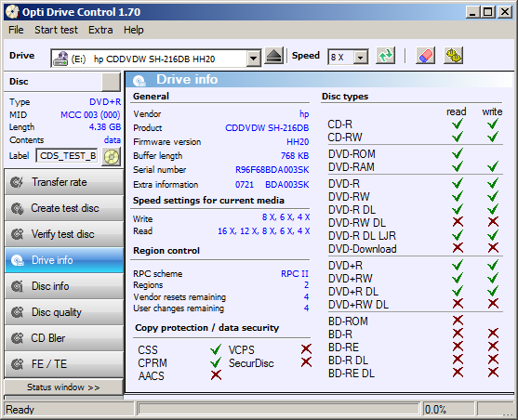Screen dimensions: 518x420
Task: Click the disc length 4.38 GB value
Action: click(x=105, y=127)
